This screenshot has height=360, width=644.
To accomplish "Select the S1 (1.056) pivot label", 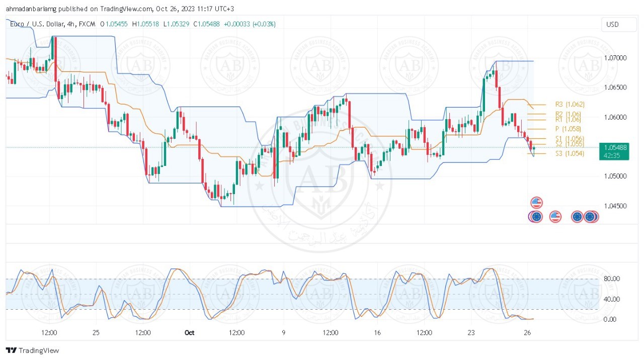I will click(570, 139).
